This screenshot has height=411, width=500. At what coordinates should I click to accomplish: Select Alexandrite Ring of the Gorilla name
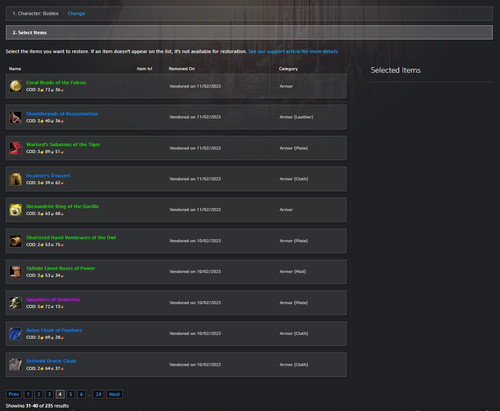click(62, 206)
